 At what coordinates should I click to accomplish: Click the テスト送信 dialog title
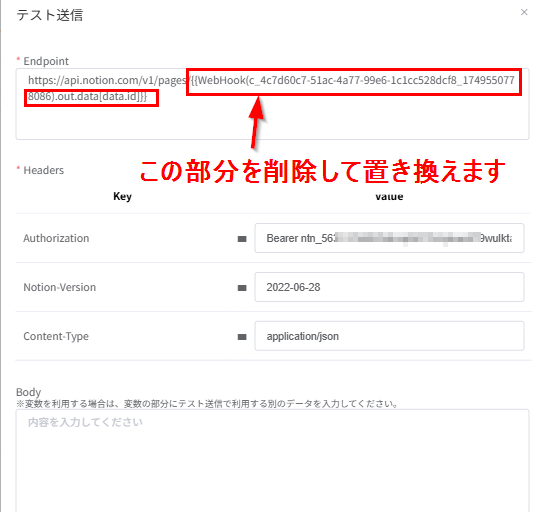click(50, 15)
